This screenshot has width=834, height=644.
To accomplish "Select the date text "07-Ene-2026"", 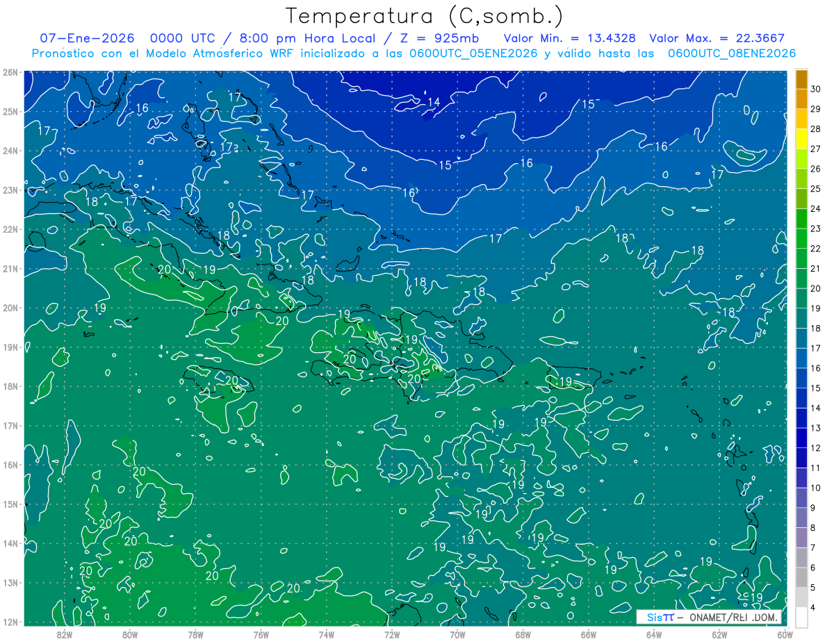I will (x=88, y=38).
